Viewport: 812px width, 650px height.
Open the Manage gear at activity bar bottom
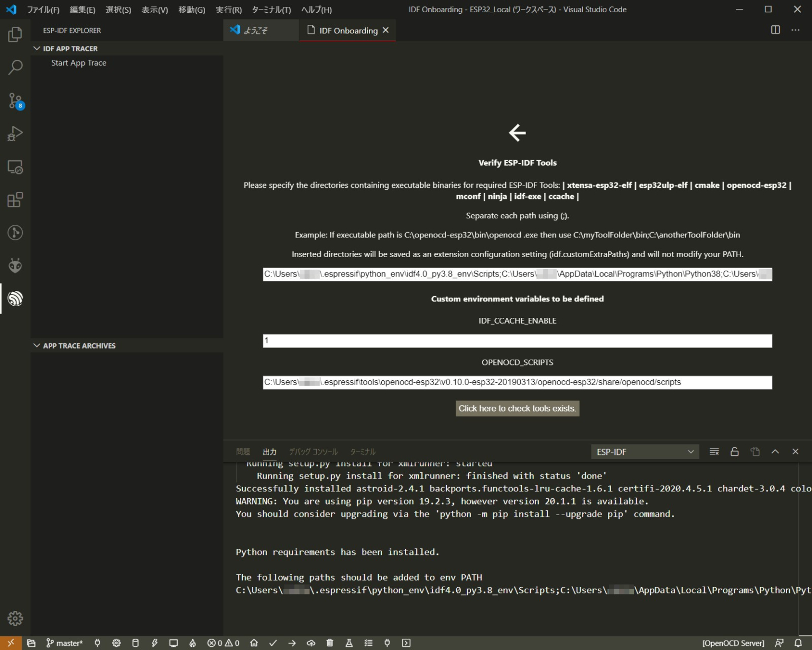pyautogui.click(x=15, y=618)
